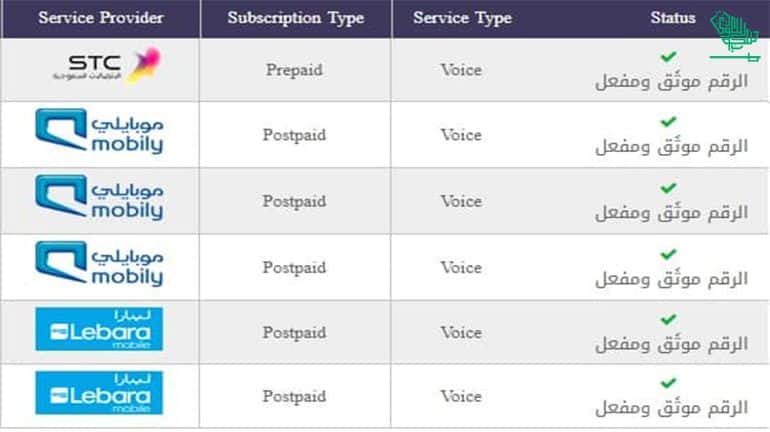This screenshot has width=770, height=432.
Task: Click Arabic status text in STC row
Action: click(671, 81)
